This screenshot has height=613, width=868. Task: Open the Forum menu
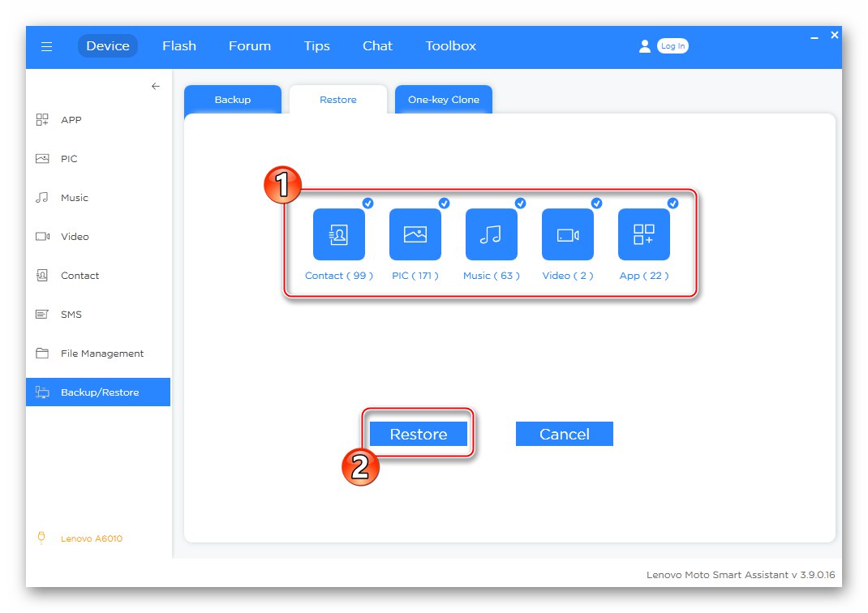pyautogui.click(x=250, y=46)
